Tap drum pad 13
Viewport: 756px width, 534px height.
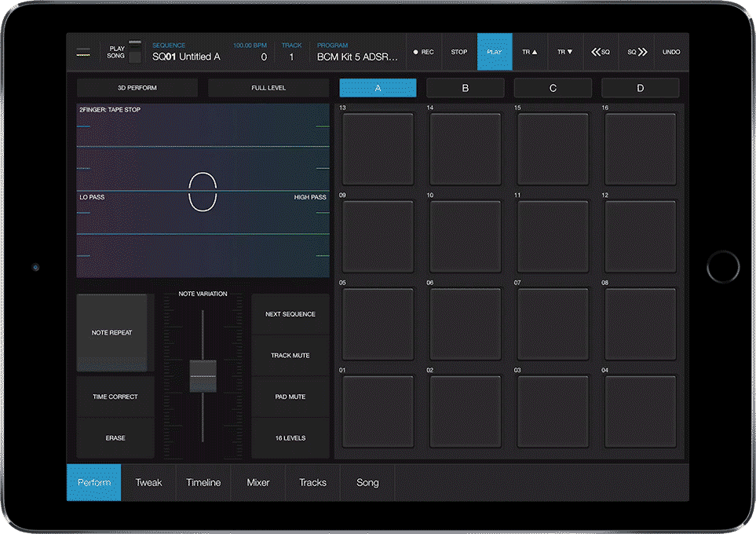(x=378, y=149)
